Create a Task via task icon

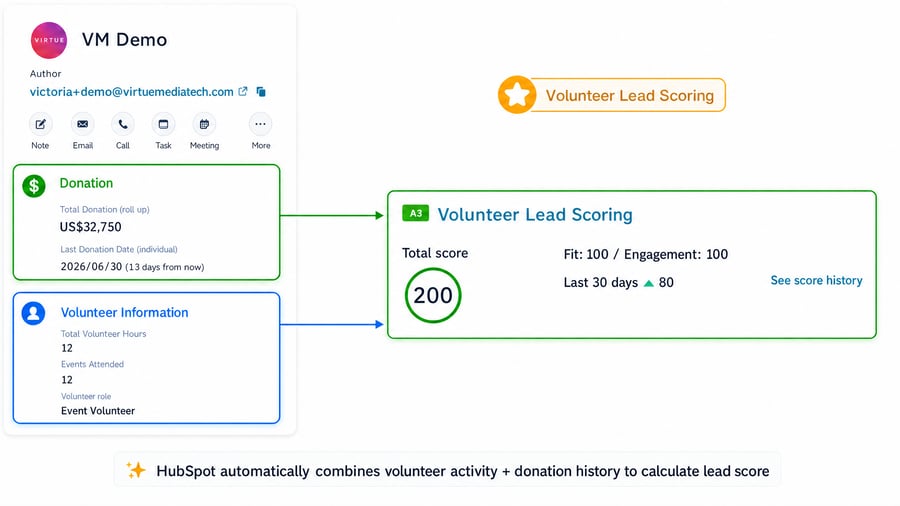(164, 124)
